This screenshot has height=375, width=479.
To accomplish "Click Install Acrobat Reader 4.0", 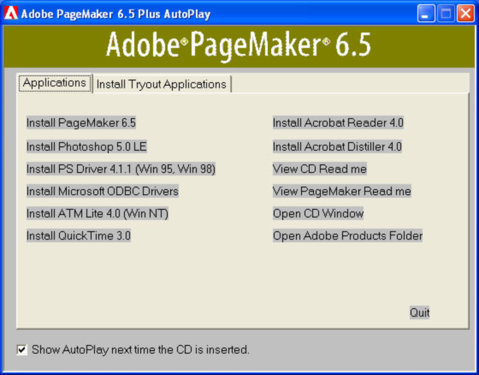I will pyautogui.click(x=338, y=123).
